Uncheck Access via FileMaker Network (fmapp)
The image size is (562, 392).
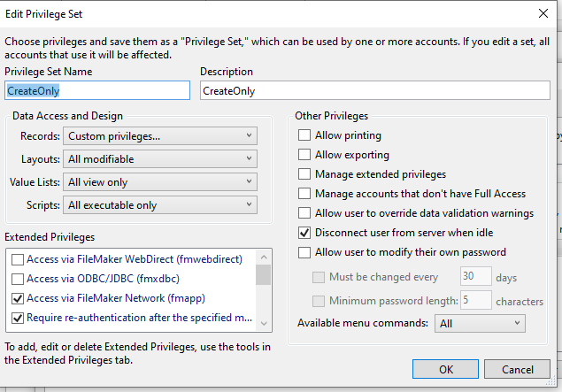click(17, 298)
